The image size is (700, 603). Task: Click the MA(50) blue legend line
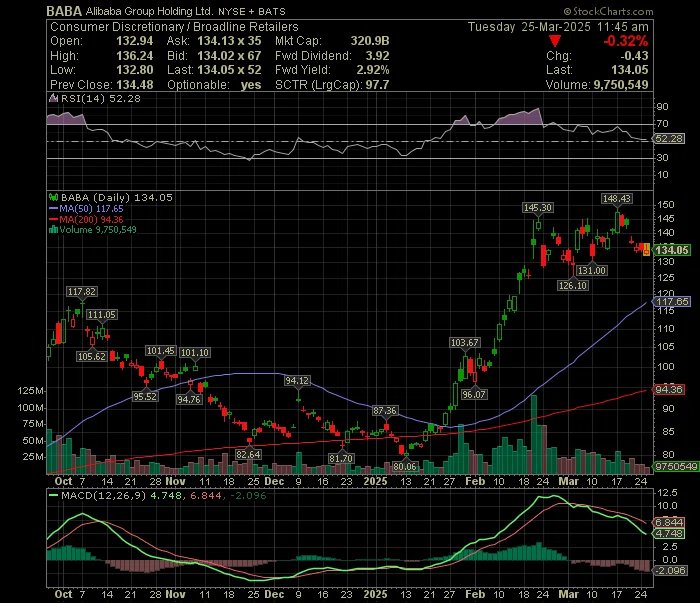[x=53, y=209]
